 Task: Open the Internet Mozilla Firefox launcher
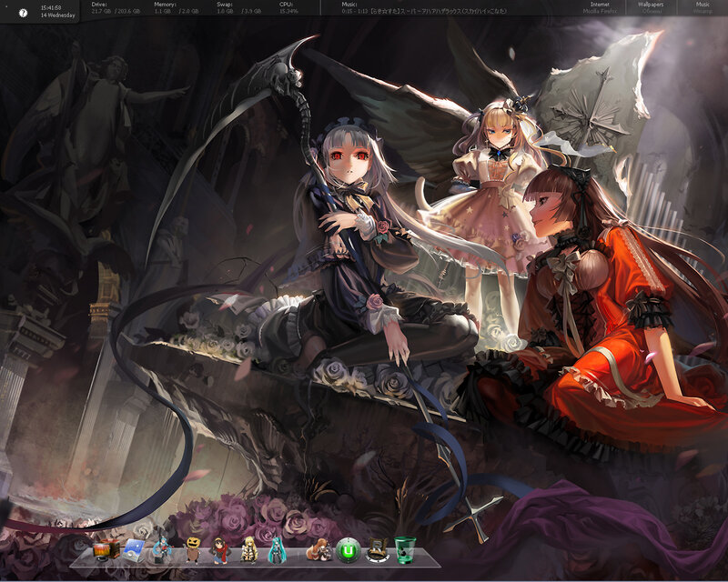(x=600, y=7)
